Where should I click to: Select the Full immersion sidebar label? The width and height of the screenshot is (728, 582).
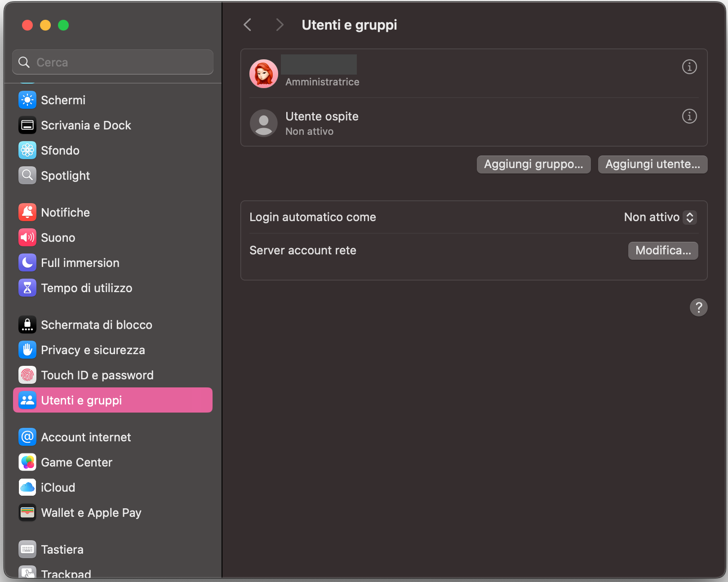point(80,263)
